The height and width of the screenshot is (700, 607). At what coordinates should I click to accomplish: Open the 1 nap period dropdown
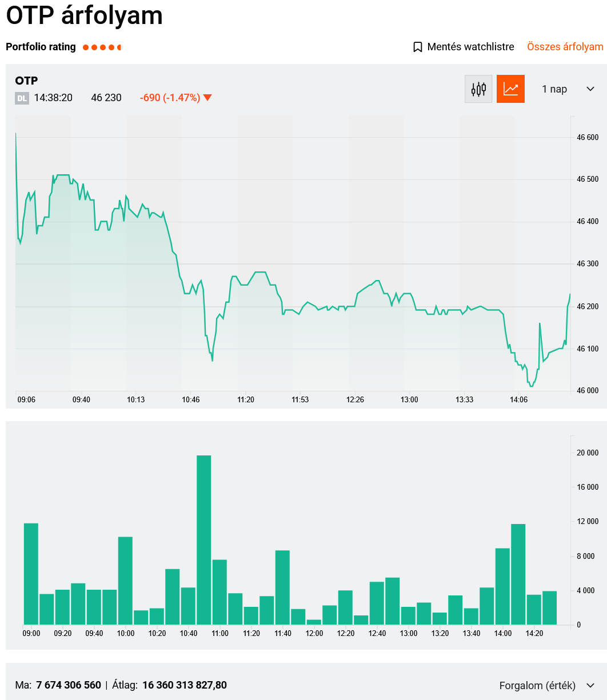pos(568,89)
